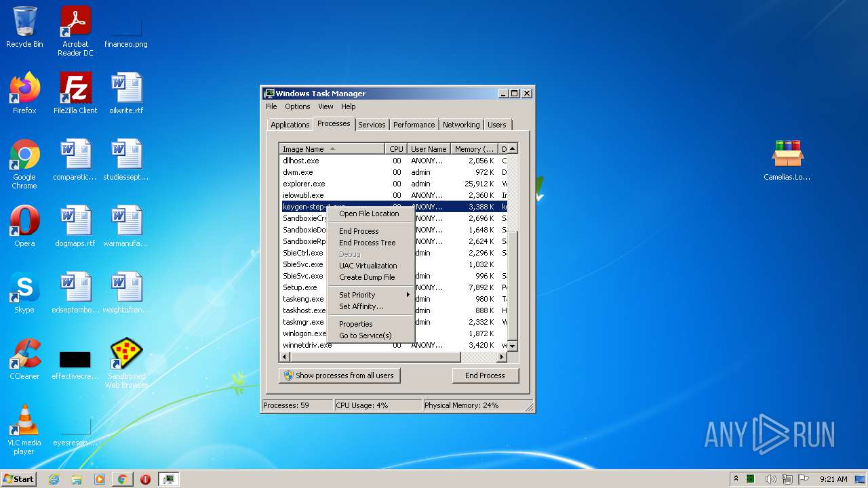Open the Options menu
The height and width of the screenshot is (488, 868).
pyautogui.click(x=297, y=106)
